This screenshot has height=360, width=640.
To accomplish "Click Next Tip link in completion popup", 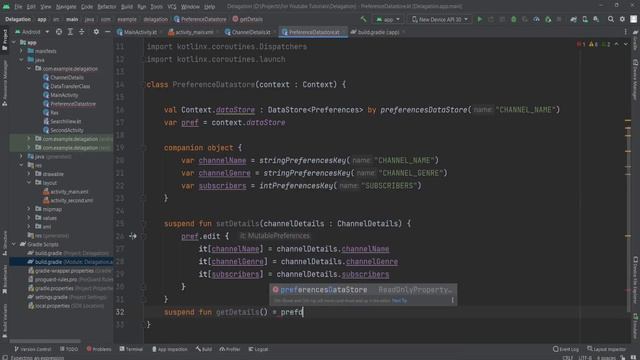I will point(399,301).
